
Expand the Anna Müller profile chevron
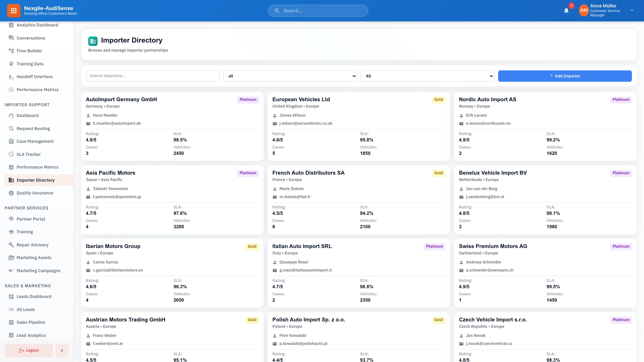(x=632, y=11)
